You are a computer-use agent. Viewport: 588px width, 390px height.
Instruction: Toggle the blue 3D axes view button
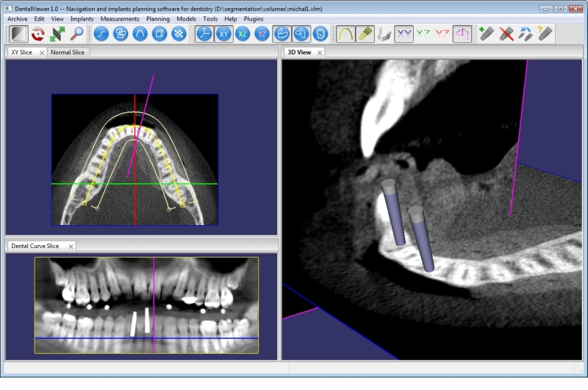tap(204, 34)
